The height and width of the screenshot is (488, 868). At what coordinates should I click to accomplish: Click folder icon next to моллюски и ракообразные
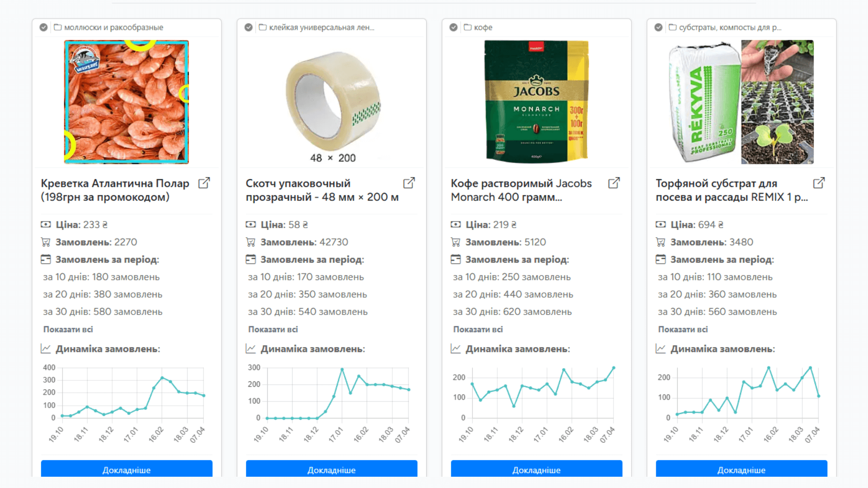coord(58,27)
